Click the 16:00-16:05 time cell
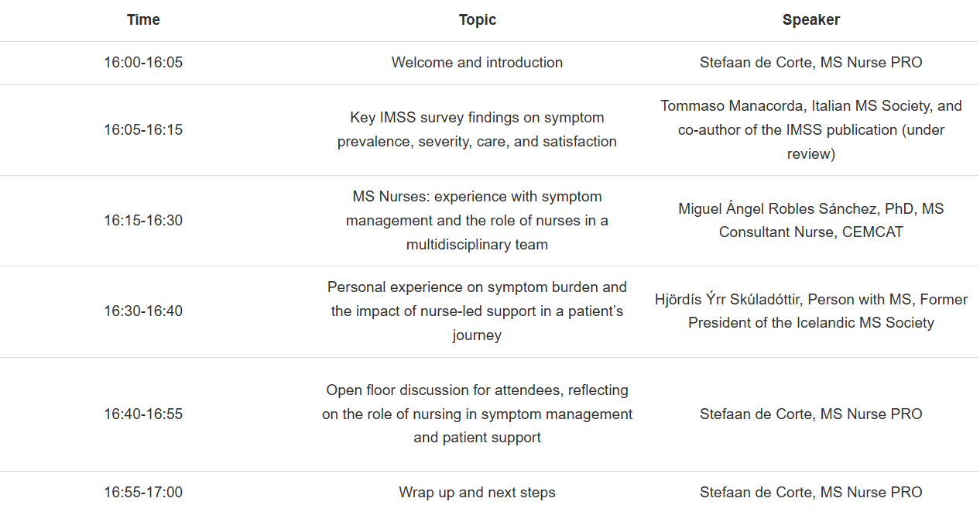This screenshot has width=980, height=512. pyautogui.click(x=143, y=63)
